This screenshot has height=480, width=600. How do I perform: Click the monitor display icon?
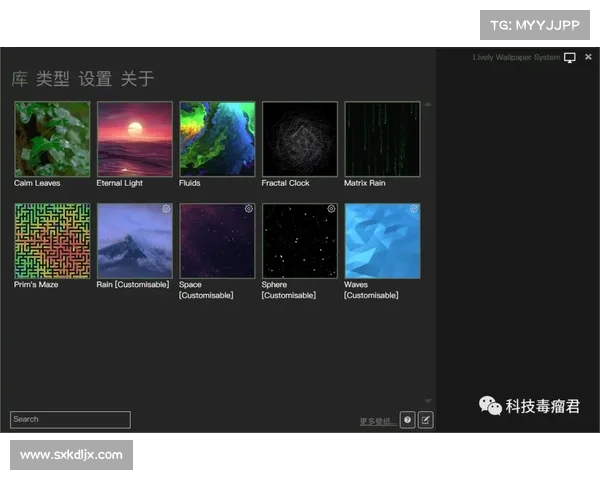[570, 58]
